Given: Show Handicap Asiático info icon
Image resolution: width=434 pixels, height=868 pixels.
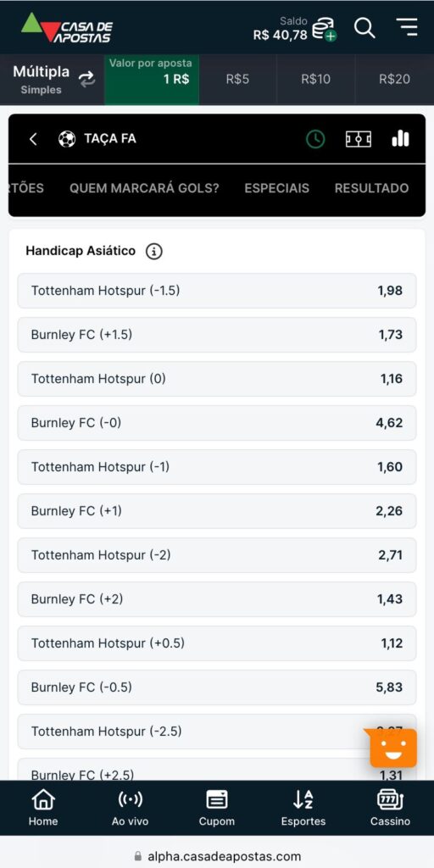Looking at the screenshot, I should tap(154, 251).
